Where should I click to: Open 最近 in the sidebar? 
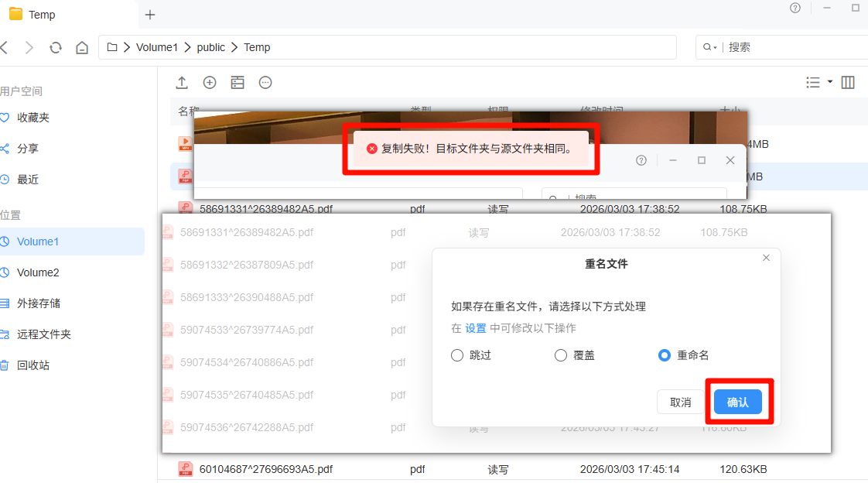(28, 180)
